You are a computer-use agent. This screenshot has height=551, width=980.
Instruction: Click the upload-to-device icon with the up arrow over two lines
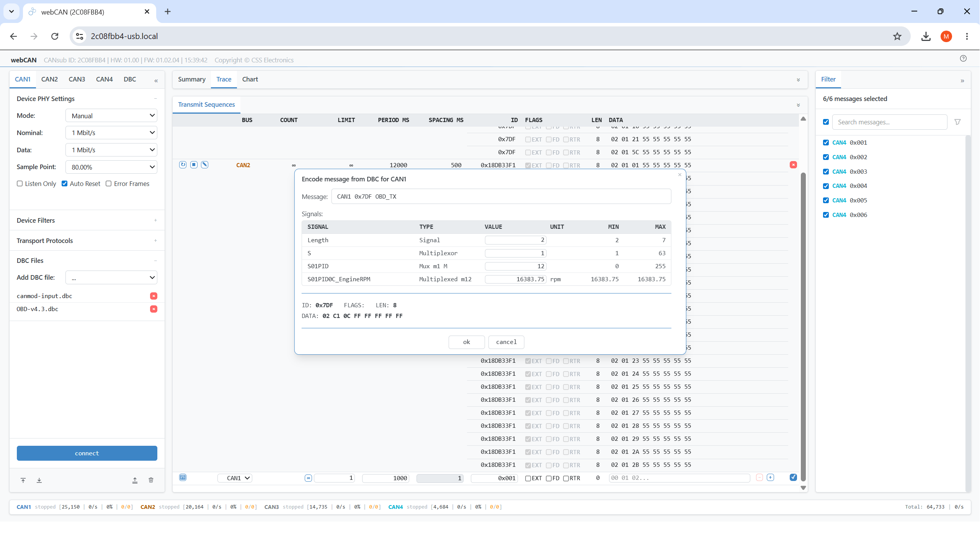click(135, 480)
